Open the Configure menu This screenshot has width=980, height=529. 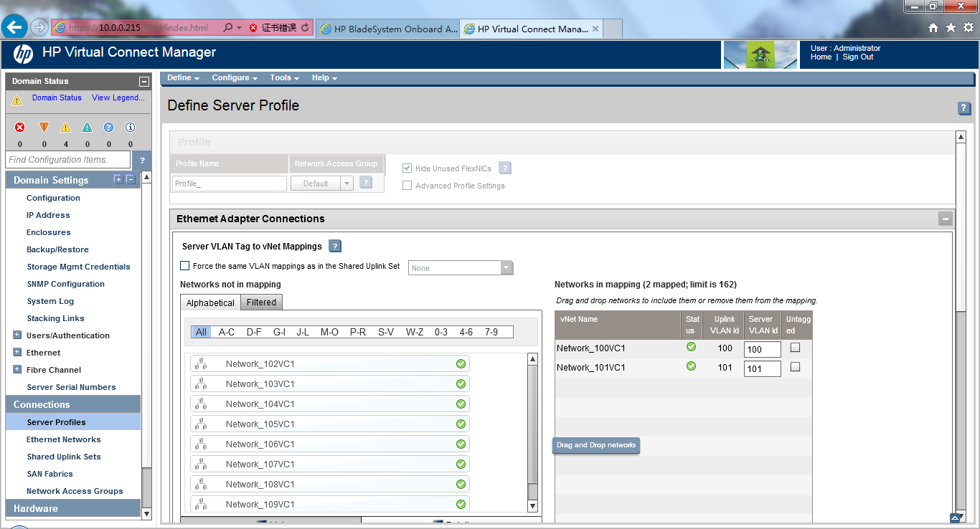(235, 77)
